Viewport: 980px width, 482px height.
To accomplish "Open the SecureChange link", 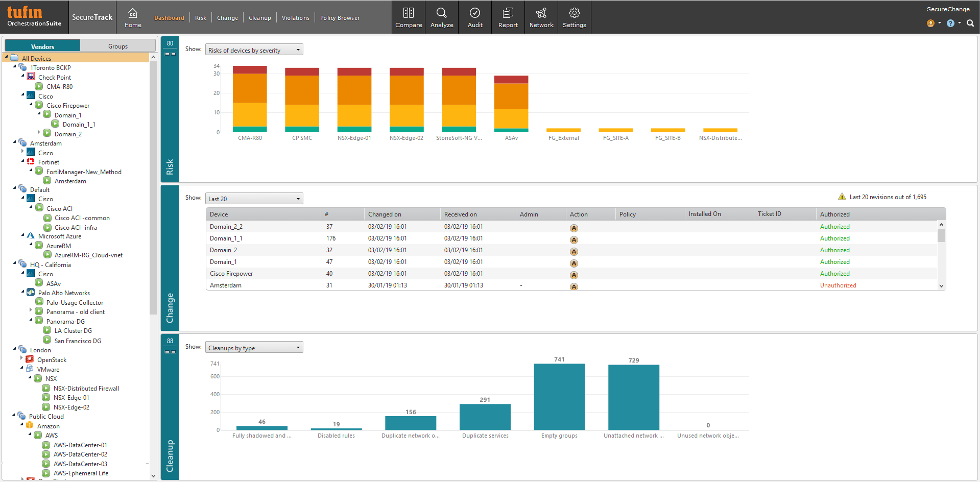I will coord(948,9).
